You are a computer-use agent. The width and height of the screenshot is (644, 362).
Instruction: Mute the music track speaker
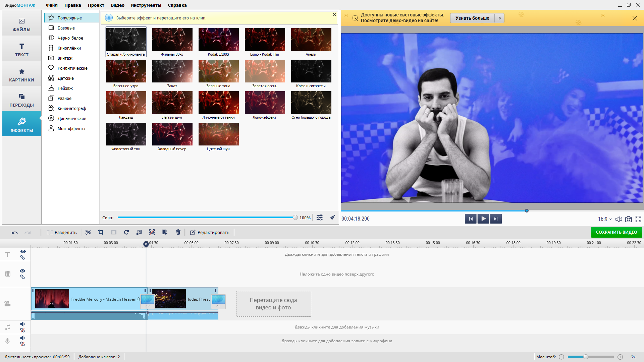pyautogui.click(x=22, y=324)
